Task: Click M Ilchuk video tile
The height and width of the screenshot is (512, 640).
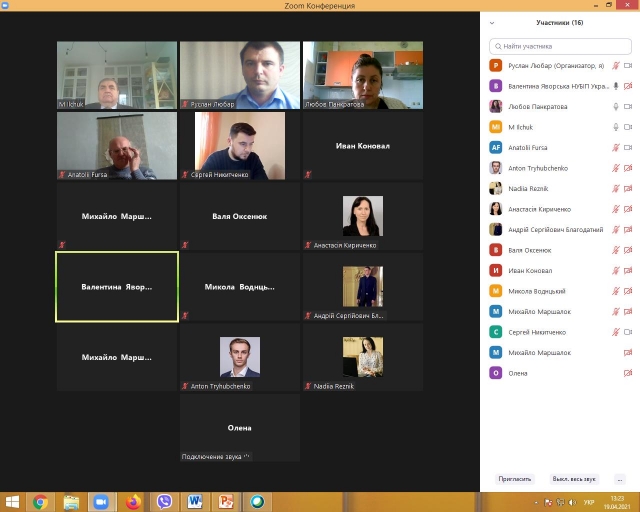Action: click(x=117, y=75)
